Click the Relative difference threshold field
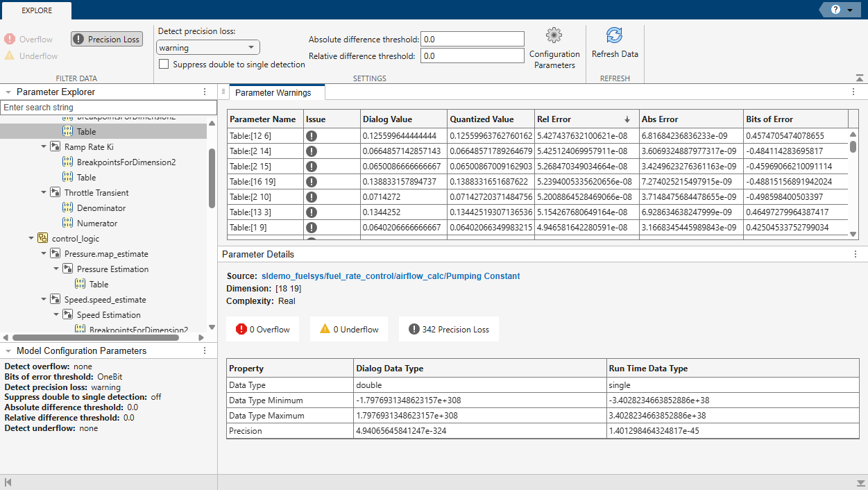868x490 pixels. point(473,56)
